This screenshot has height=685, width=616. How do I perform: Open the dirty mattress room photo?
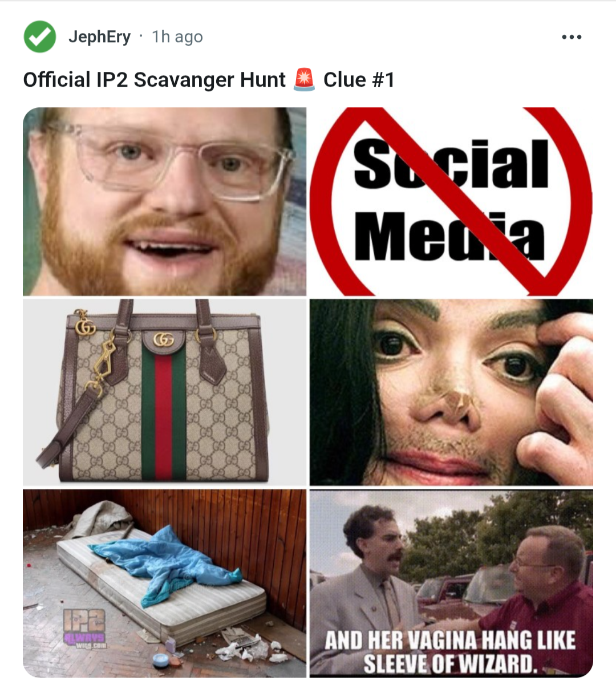[164, 583]
